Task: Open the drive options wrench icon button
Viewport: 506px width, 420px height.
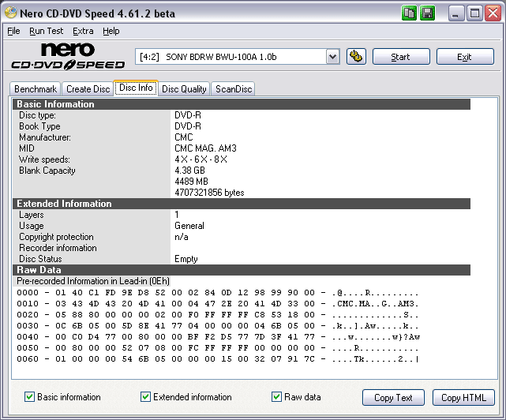Action: [x=356, y=57]
